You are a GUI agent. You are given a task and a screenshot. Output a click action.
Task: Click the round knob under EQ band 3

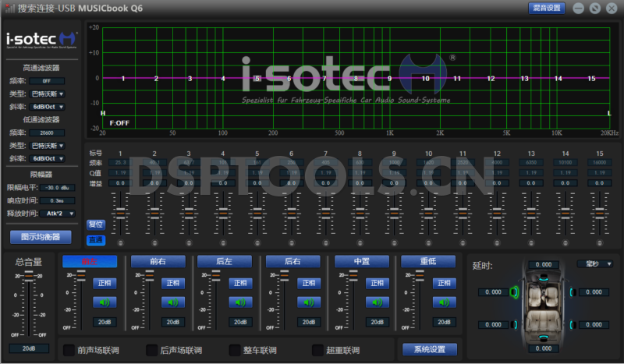(189, 242)
